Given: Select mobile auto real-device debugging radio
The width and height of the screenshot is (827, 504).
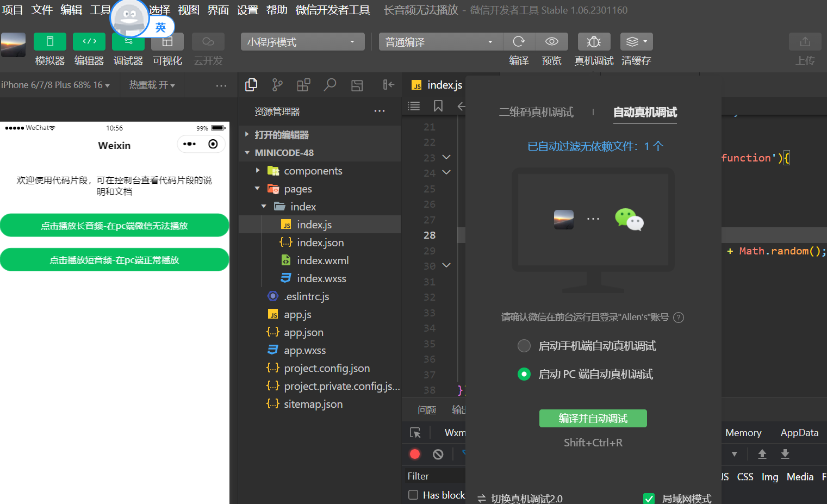Looking at the screenshot, I should tap(524, 346).
